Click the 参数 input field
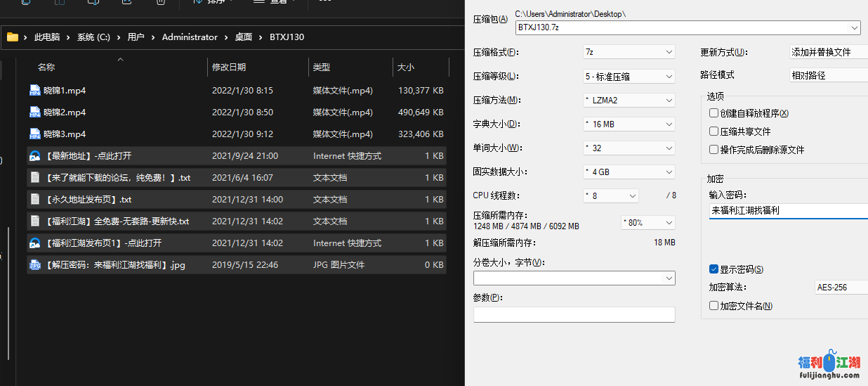This screenshot has width=868, height=386. pos(574,314)
